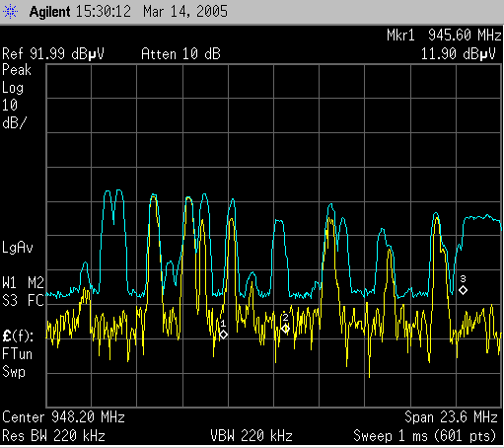This screenshot has height=448, width=504.
Task: Click the Res BW 220 kHz readout
Action: point(53,436)
